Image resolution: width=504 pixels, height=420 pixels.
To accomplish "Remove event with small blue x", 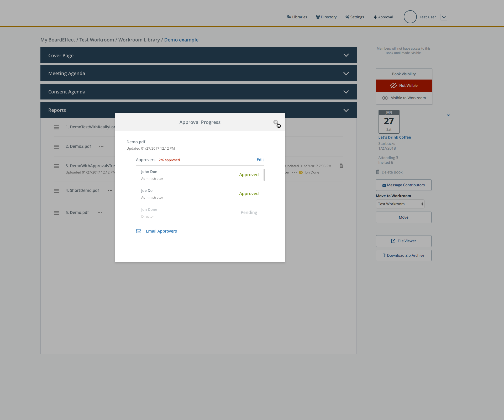I will point(448,115).
